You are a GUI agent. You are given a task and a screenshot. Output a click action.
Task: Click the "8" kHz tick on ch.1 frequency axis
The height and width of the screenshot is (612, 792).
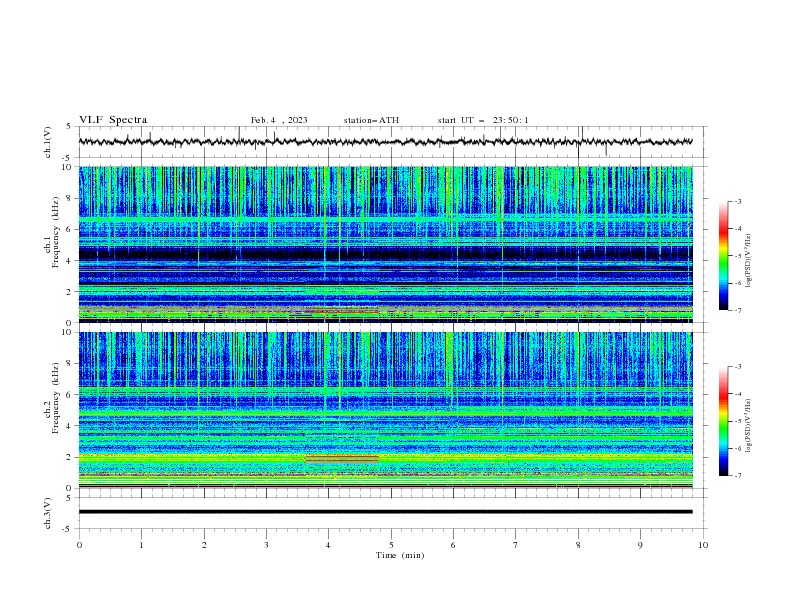pos(70,198)
